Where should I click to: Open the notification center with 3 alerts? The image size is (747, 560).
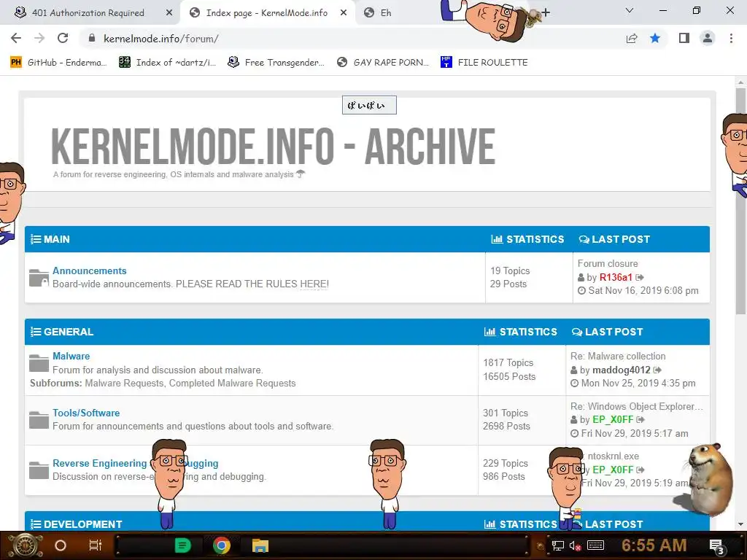717,546
